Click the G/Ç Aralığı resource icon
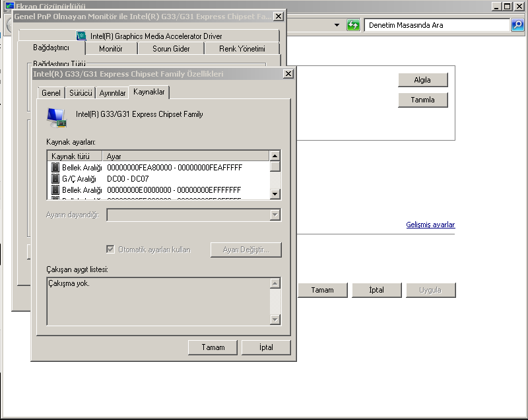Image resolution: width=528 pixels, height=420 pixels. 55,178
